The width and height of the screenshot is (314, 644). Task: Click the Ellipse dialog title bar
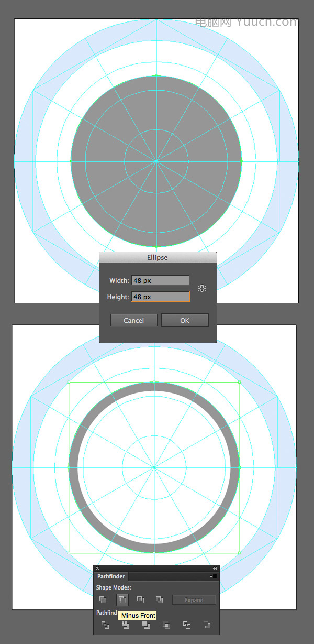click(x=158, y=258)
